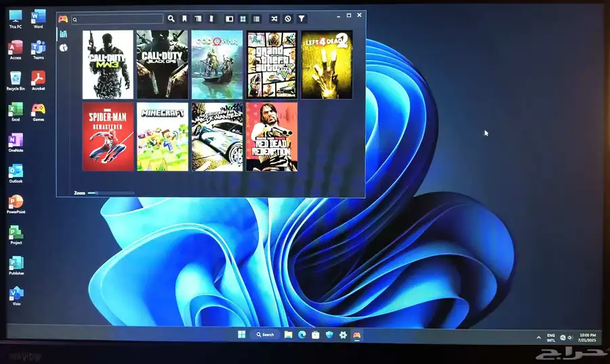The height and width of the screenshot is (364, 610).
Task: Adjust the Zoom slider in Playnite
Action: point(111,193)
